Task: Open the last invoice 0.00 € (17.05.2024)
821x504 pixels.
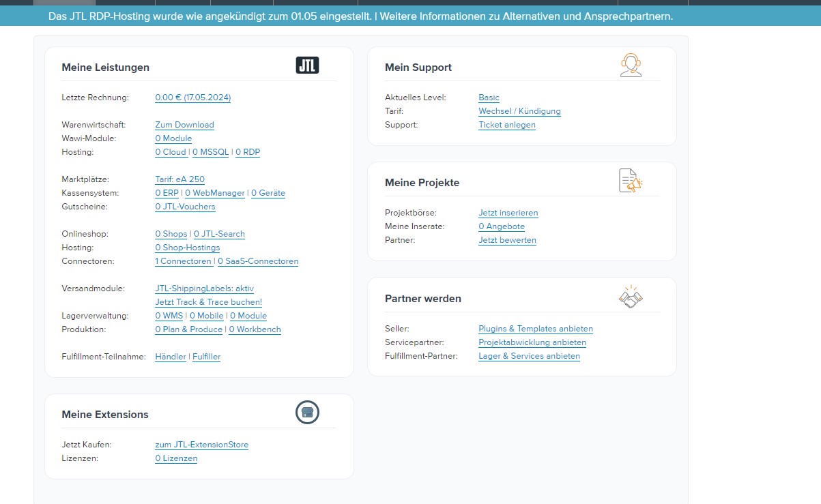Action: [193, 98]
